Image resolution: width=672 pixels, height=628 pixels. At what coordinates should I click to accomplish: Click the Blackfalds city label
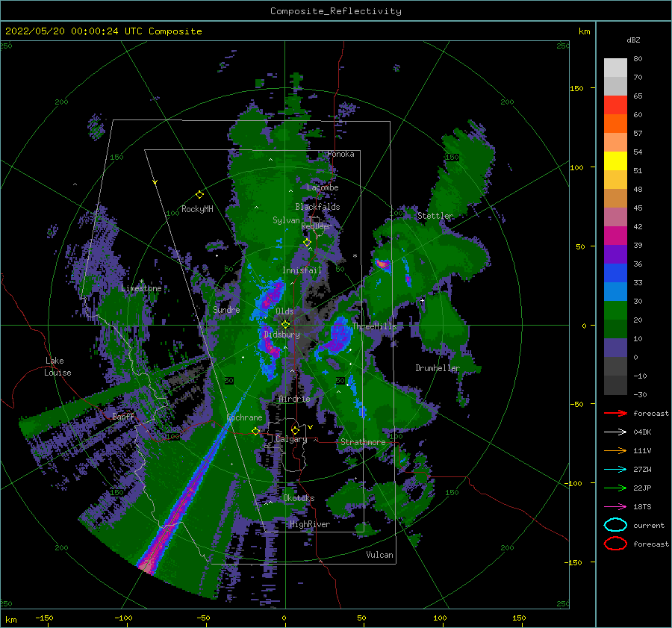pos(317,207)
